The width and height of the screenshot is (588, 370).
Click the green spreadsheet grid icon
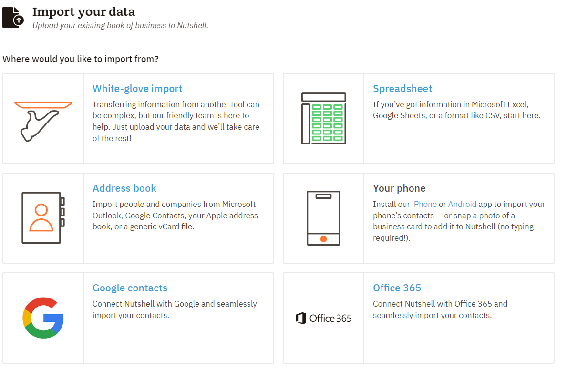pyautogui.click(x=323, y=118)
